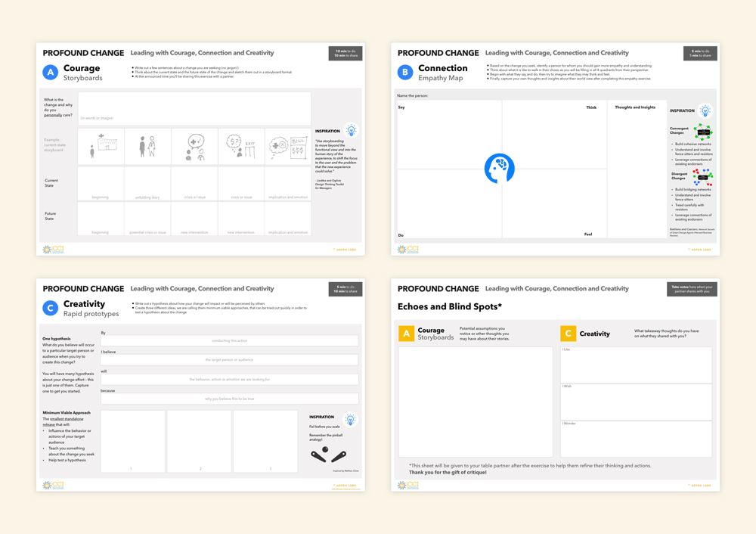Click the blue A circle on Courage sheet

point(50,73)
